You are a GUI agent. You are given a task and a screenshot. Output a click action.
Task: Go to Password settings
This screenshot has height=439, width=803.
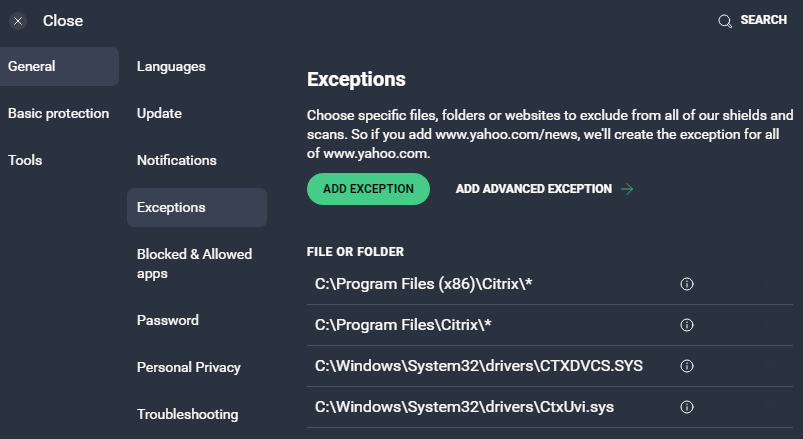(x=168, y=321)
